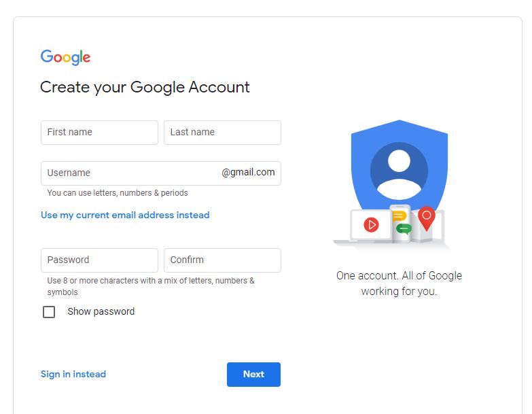
Task: Choose Use my current email address instead
Action: 125,215
